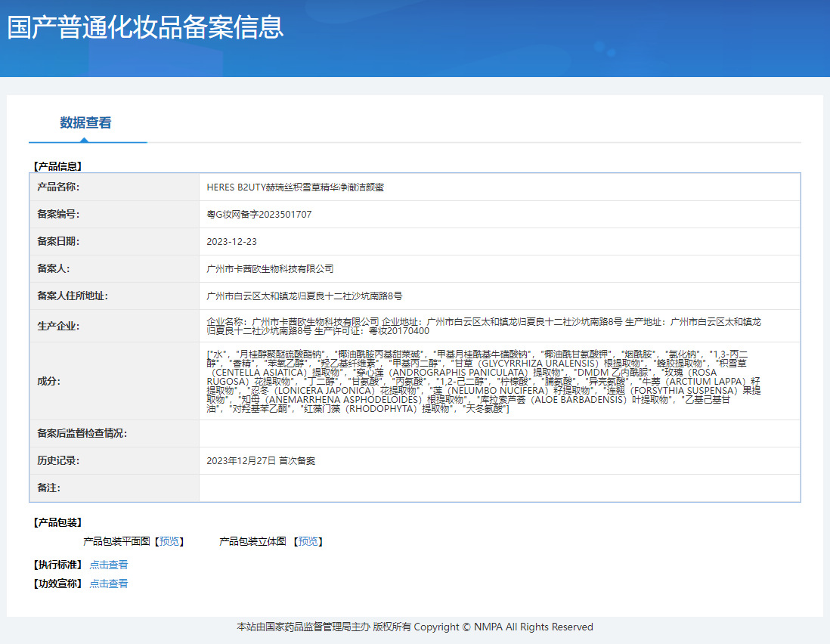
Task: Click the 成分 row label
Action: 48,381
